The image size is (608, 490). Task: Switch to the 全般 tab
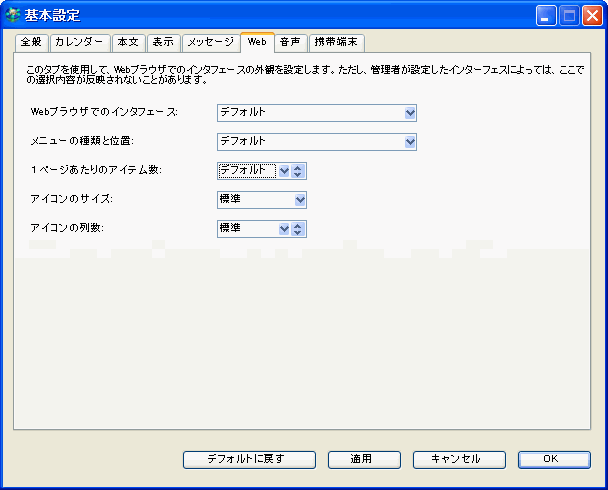pos(30,42)
